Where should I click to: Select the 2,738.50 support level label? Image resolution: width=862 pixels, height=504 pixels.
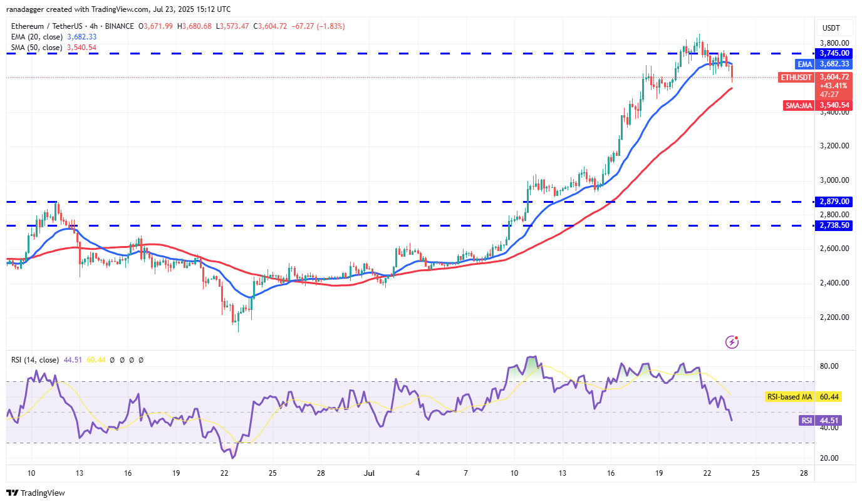point(833,225)
